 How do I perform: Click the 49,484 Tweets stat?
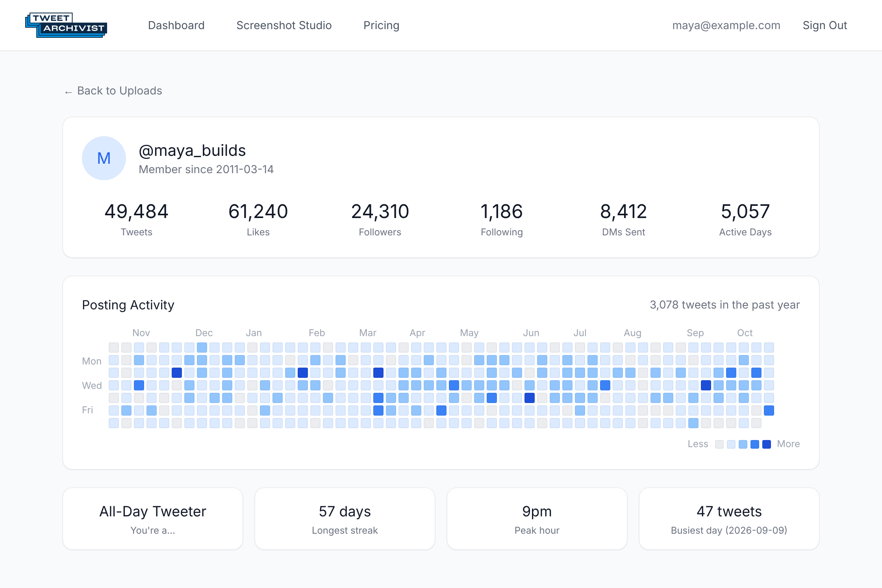coord(136,219)
